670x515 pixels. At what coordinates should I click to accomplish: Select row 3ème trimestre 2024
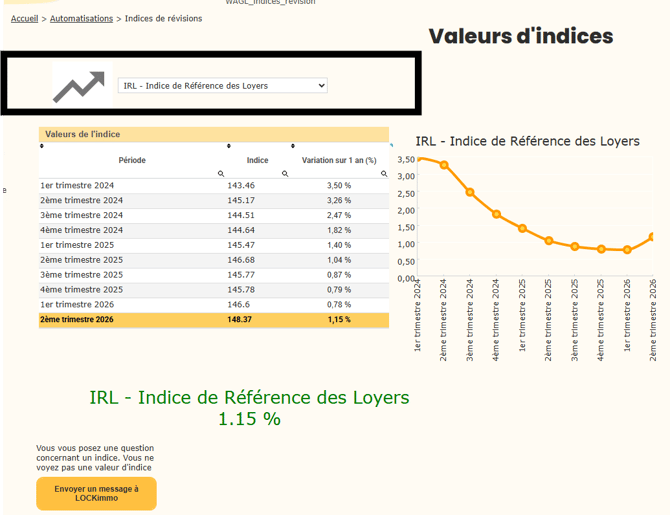click(x=214, y=215)
